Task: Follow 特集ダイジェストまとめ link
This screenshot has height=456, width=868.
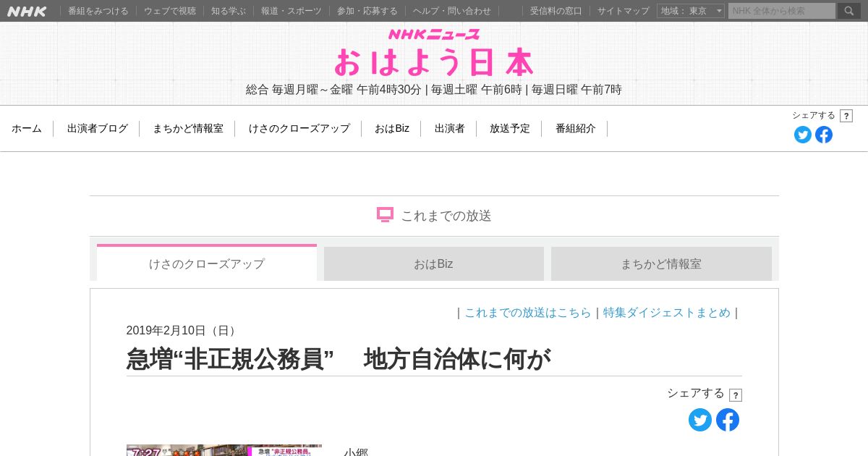Action: click(667, 313)
